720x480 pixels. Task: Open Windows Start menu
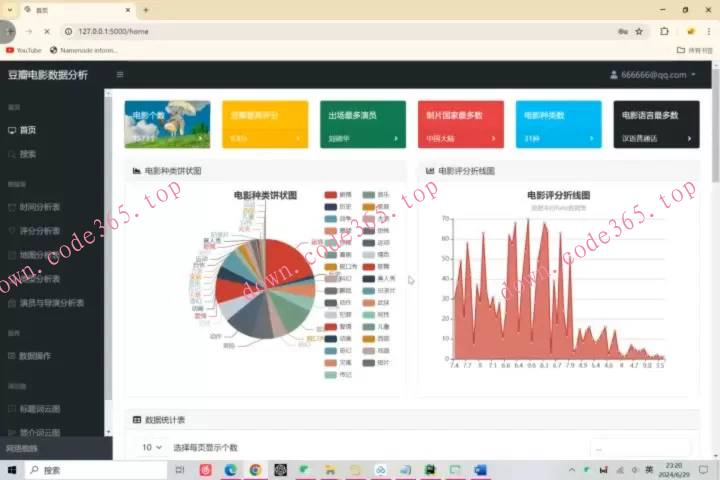pyautogui.click(x=12, y=470)
